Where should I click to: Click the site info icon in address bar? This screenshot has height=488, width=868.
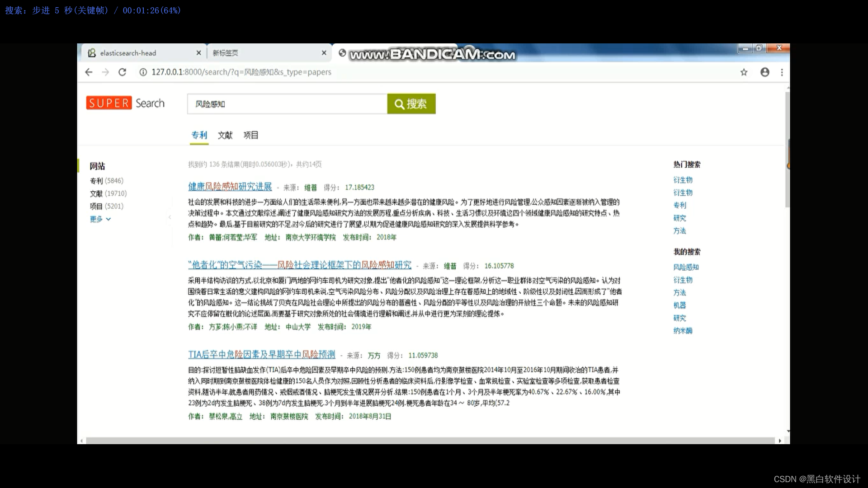143,72
